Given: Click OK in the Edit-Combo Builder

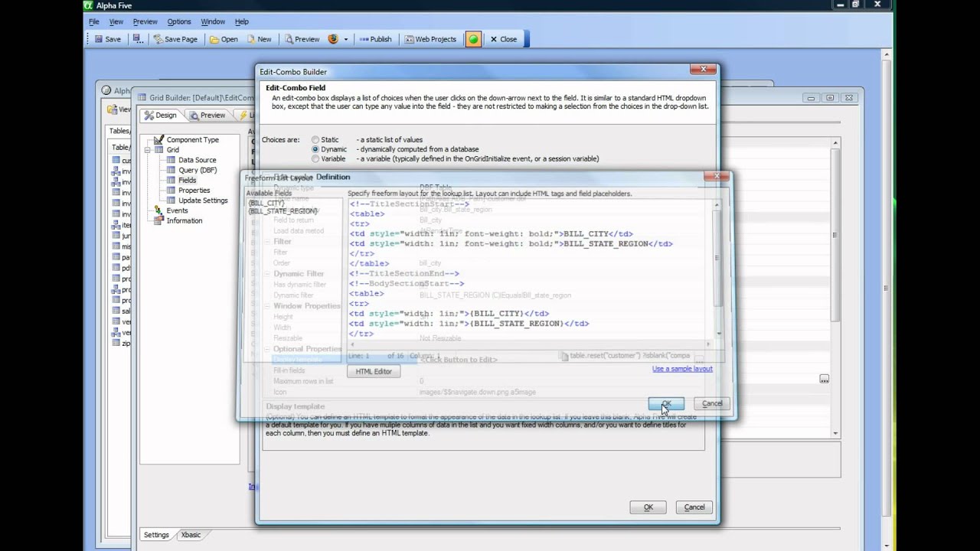Looking at the screenshot, I should pos(648,507).
